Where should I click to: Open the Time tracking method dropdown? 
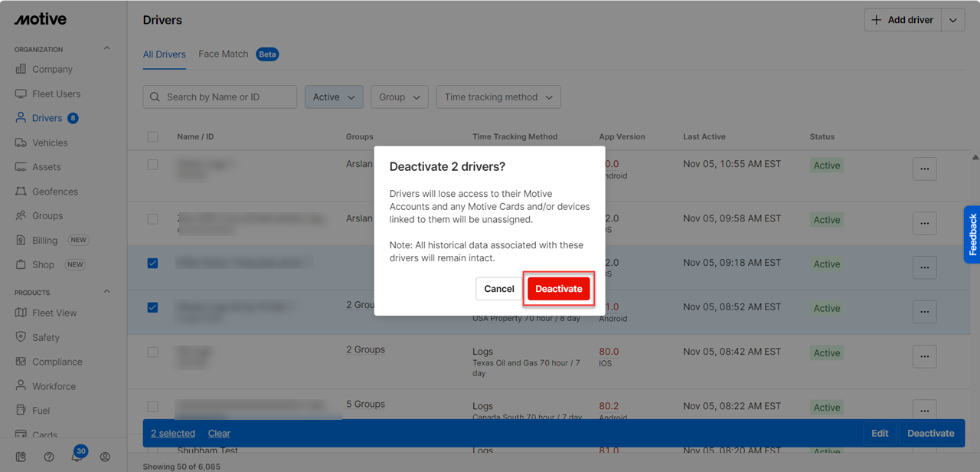[498, 97]
